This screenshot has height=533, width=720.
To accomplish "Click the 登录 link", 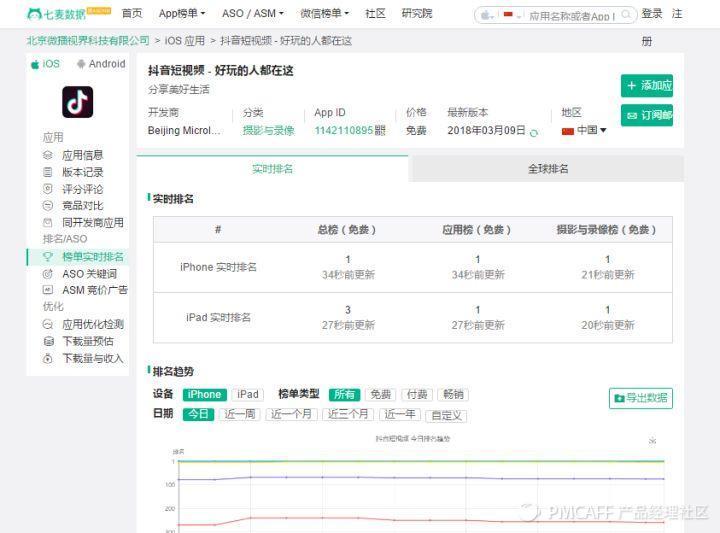I will 652,14.
